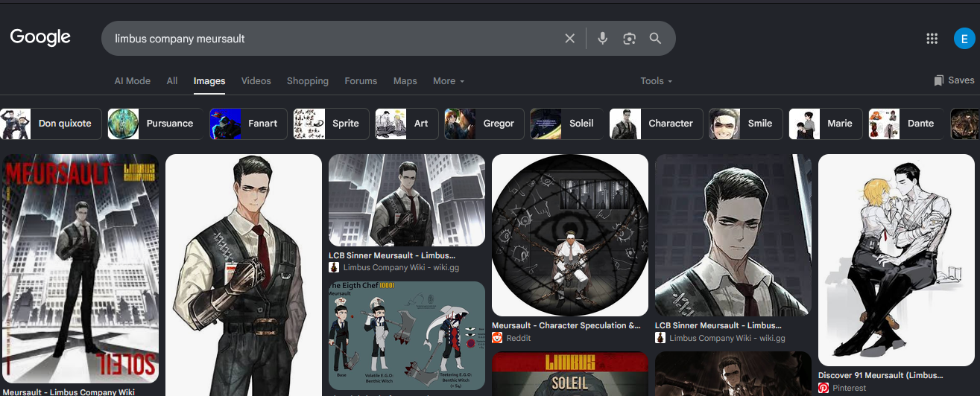Click the LCB Sinner caption under city thumbnail
The image size is (980, 396).
[393, 256]
